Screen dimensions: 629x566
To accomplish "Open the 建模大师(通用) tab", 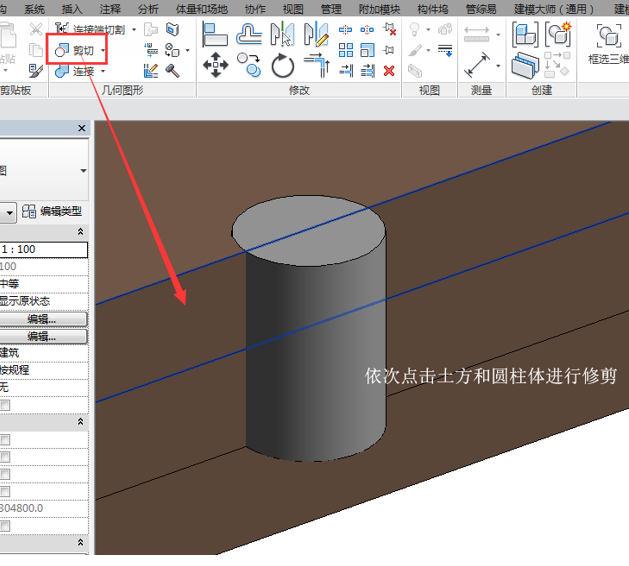I will coord(554,8).
